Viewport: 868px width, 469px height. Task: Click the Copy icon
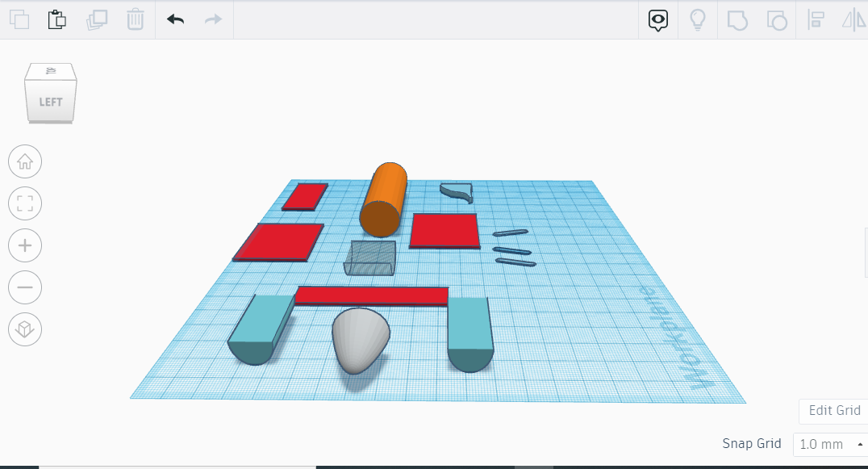pos(18,19)
